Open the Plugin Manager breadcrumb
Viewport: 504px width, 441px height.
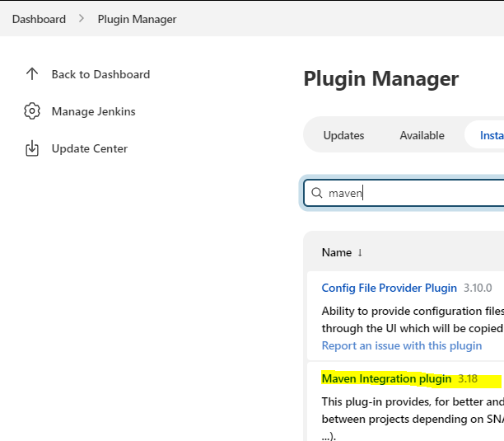[137, 19]
